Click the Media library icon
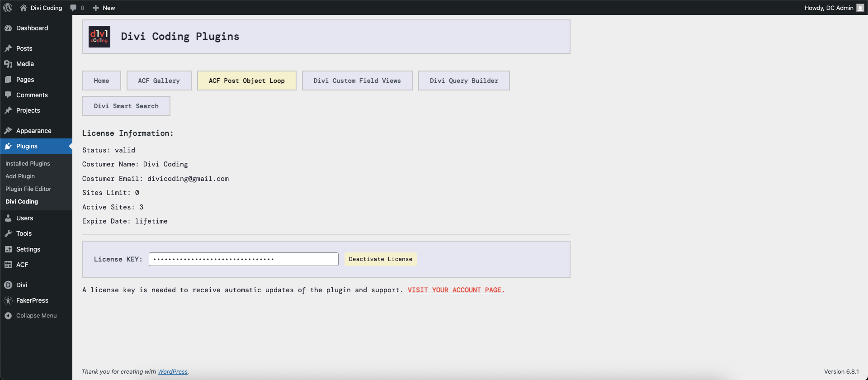 click(x=8, y=64)
